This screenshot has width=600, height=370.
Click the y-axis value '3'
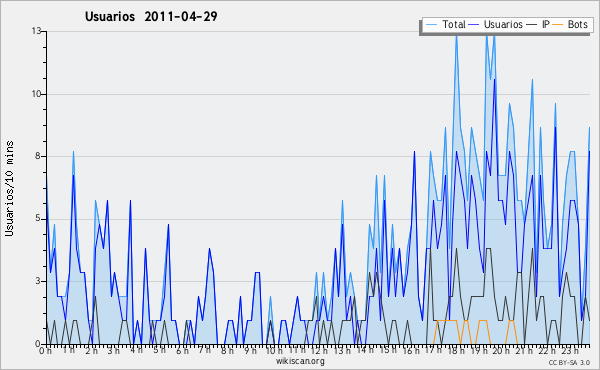click(39, 281)
